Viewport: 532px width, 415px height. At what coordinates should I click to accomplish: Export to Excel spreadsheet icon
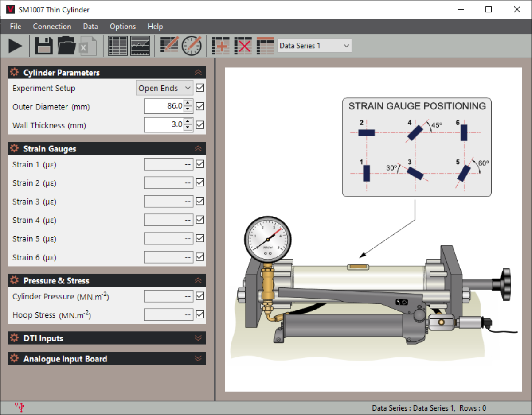[x=88, y=46]
